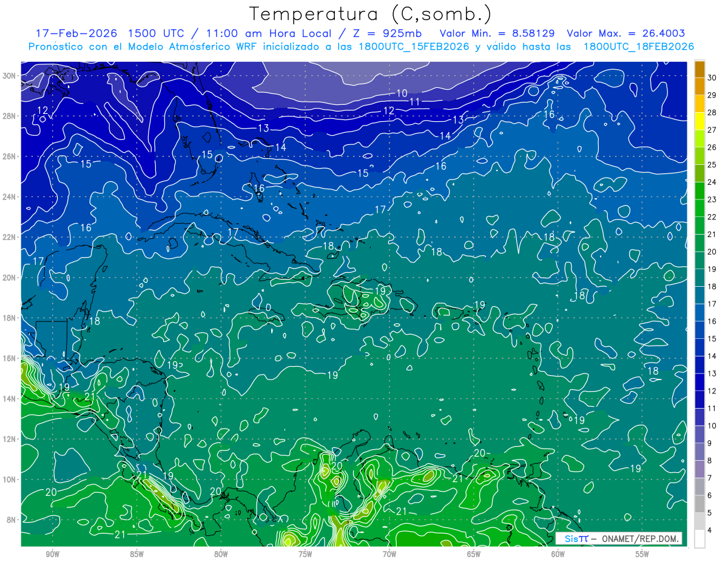Click the latitude axis label '12N'
This screenshot has width=728, height=562.
pos(9,439)
